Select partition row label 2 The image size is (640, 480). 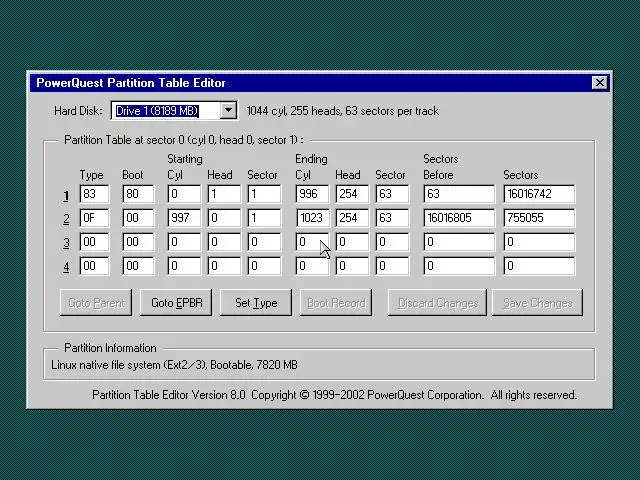pos(66,220)
